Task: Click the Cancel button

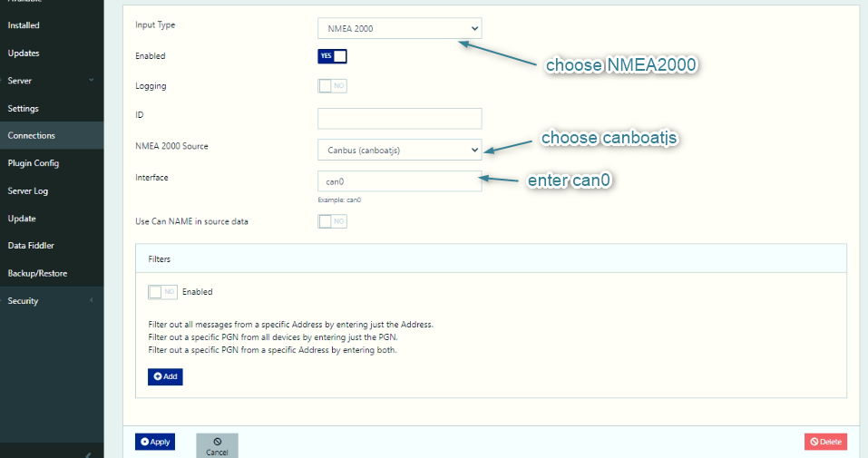Action: coord(217,446)
